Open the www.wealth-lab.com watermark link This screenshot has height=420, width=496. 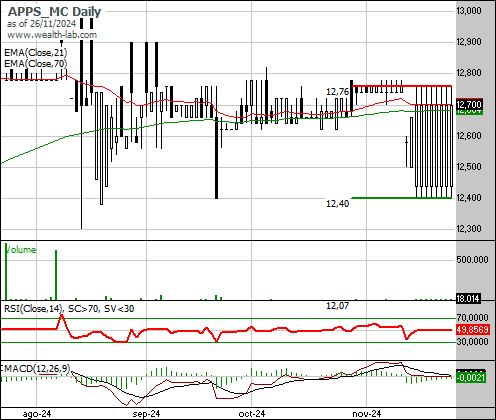click(x=52, y=35)
